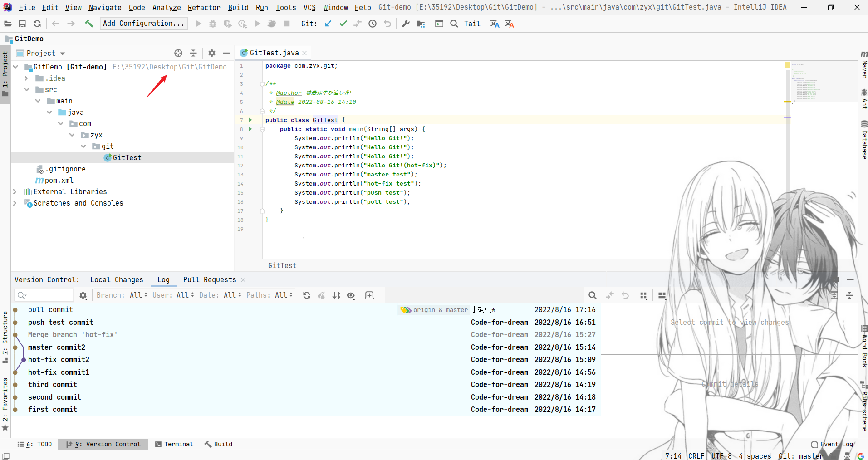Open Git history clock icon
This screenshot has width=868, height=460.
(373, 24)
